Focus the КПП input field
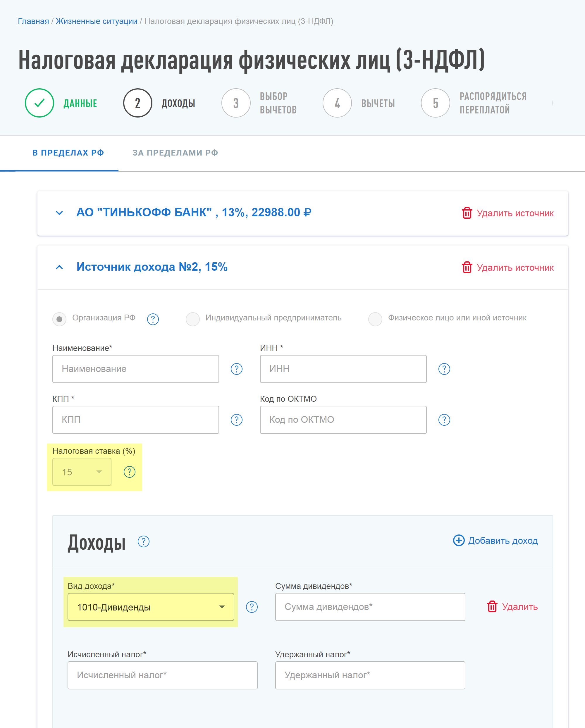585x728 pixels. tap(135, 420)
